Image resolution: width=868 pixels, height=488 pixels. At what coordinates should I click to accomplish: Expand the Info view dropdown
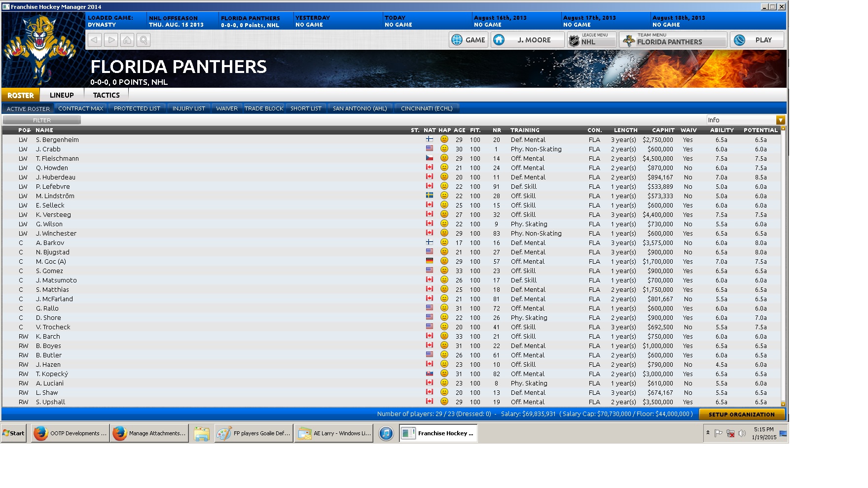click(780, 120)
